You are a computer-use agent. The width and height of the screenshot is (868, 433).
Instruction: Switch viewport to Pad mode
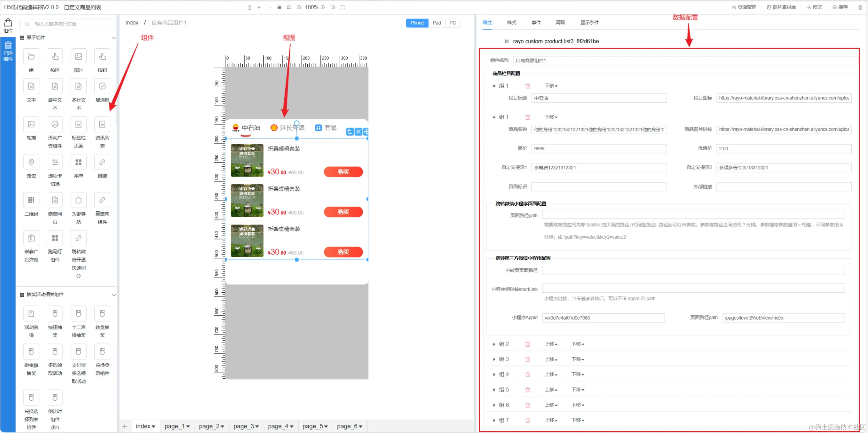click(436, 23)
